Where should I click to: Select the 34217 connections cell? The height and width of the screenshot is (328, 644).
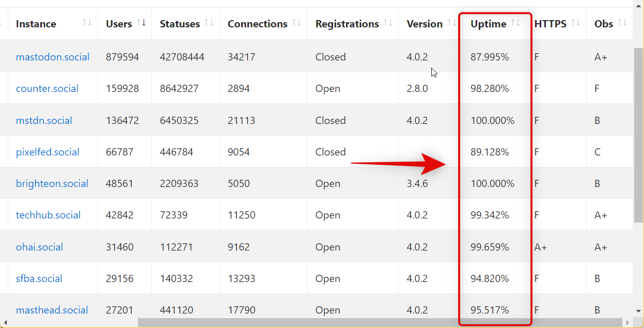click(x=242, y=57)
